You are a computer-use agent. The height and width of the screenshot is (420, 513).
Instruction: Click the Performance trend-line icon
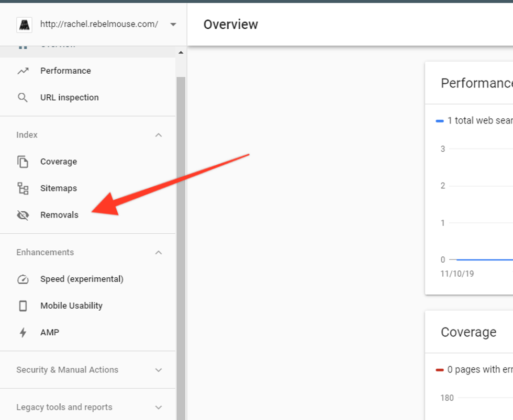point(23,71)
